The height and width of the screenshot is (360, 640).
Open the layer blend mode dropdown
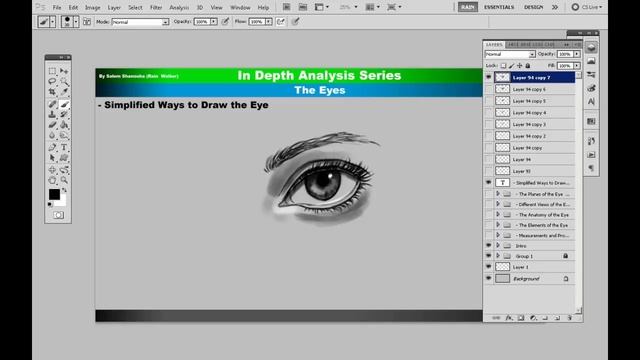(510, 54)
